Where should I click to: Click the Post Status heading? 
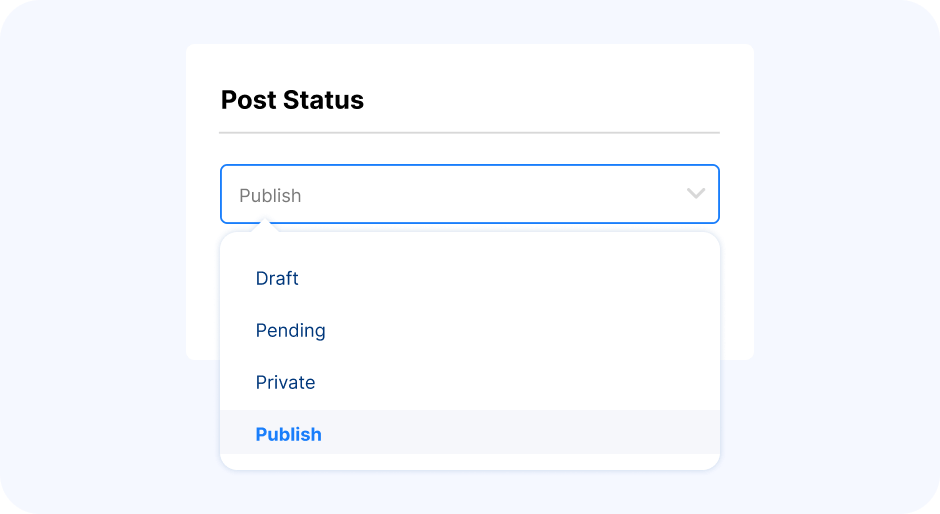pos(292,100)
